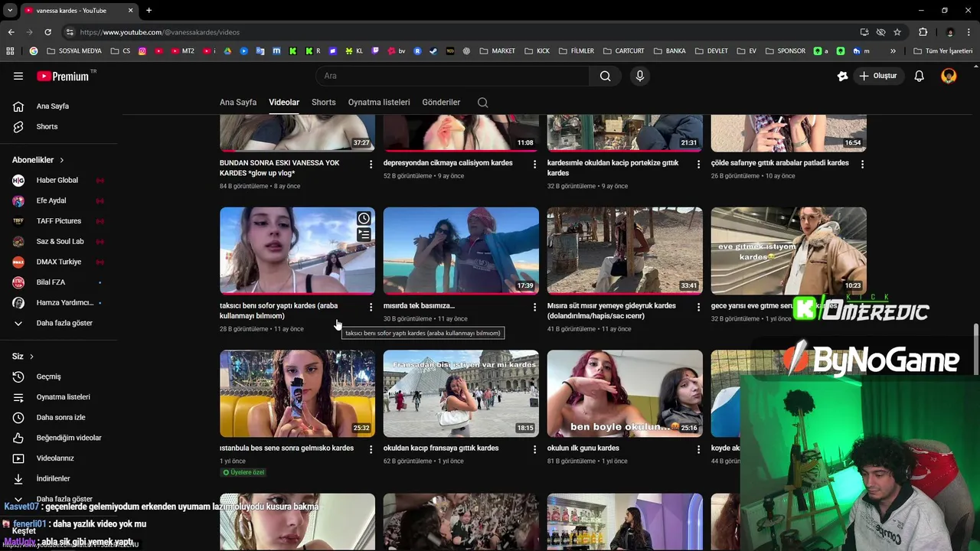Click the YouTube search input field
The height and width of the screenshot is (551, 980).
tap(452, 76)
